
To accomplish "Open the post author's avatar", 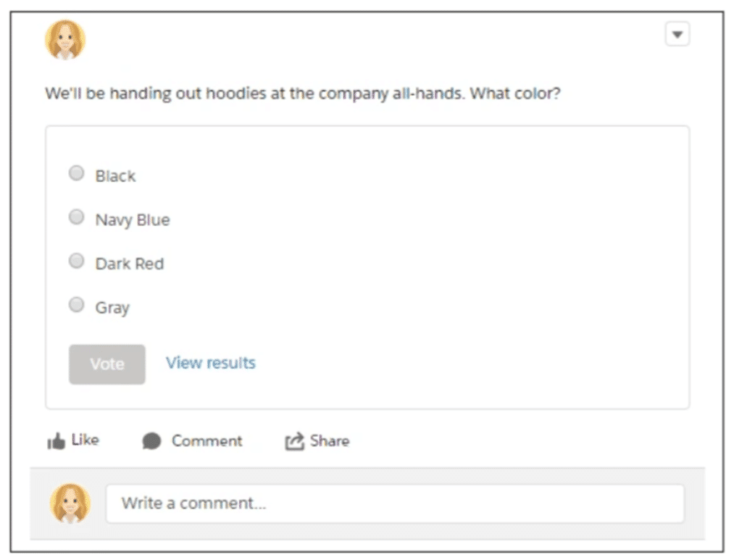I will [65, 40].
